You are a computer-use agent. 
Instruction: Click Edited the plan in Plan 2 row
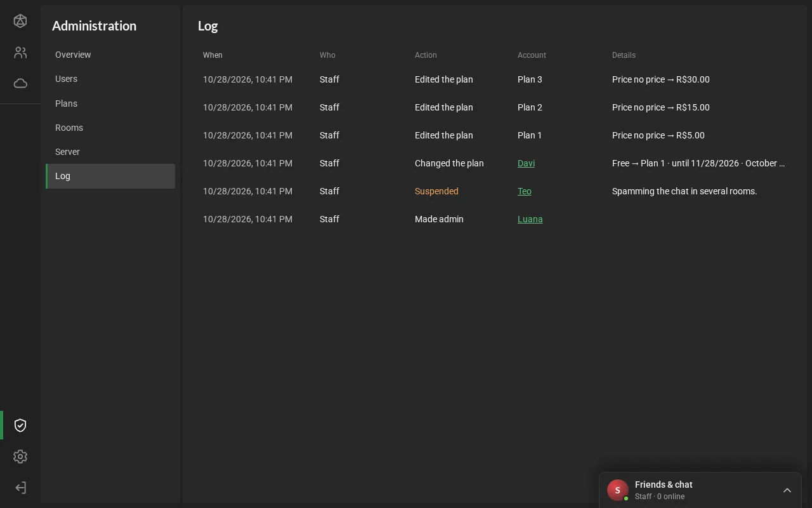(444, 107)
